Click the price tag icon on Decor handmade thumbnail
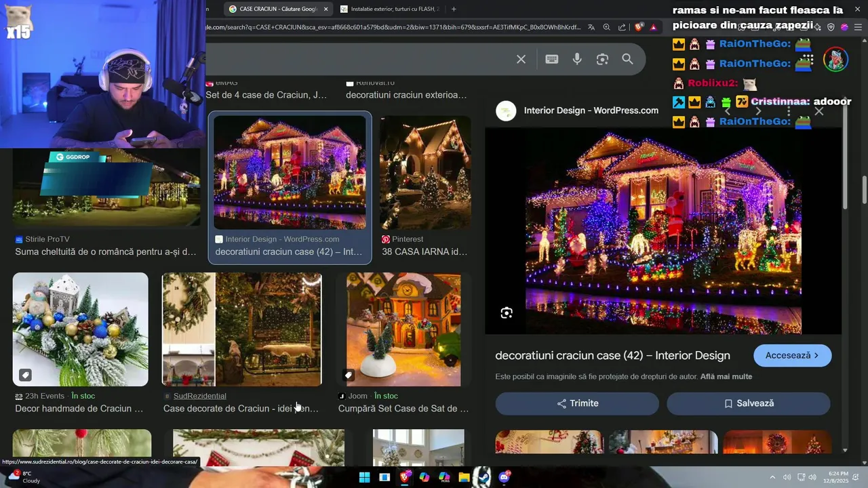Viewport: 868px width, 488px height. click(x=24, y=375)
